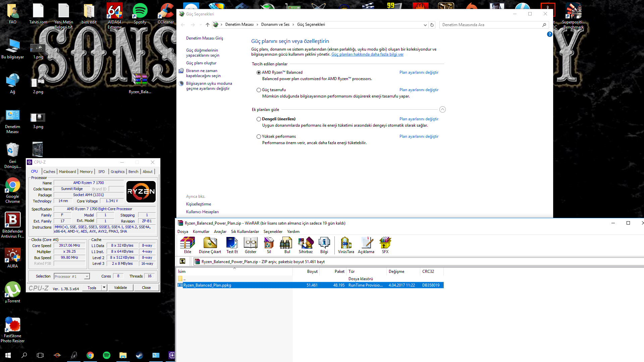Screen dimensions: 644x362
Task: Open the address bar history dropdown
Action: pos(425,25)
